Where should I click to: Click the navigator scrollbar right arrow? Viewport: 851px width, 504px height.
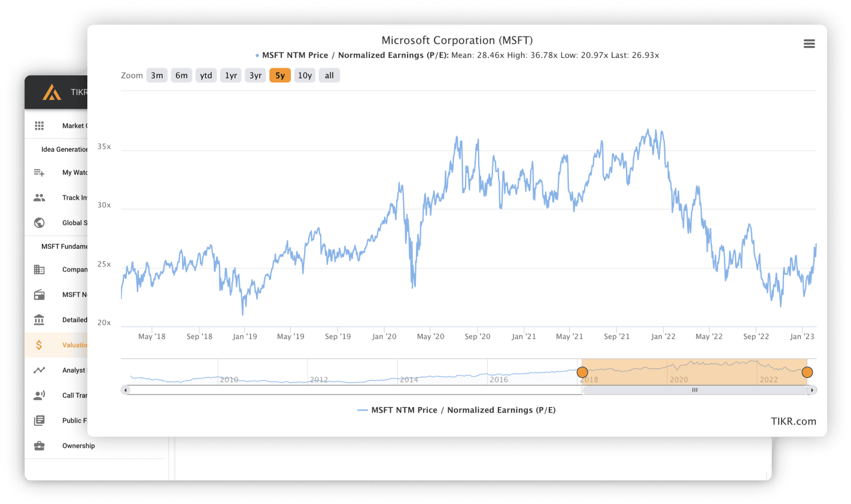click(x=812, y=390)
